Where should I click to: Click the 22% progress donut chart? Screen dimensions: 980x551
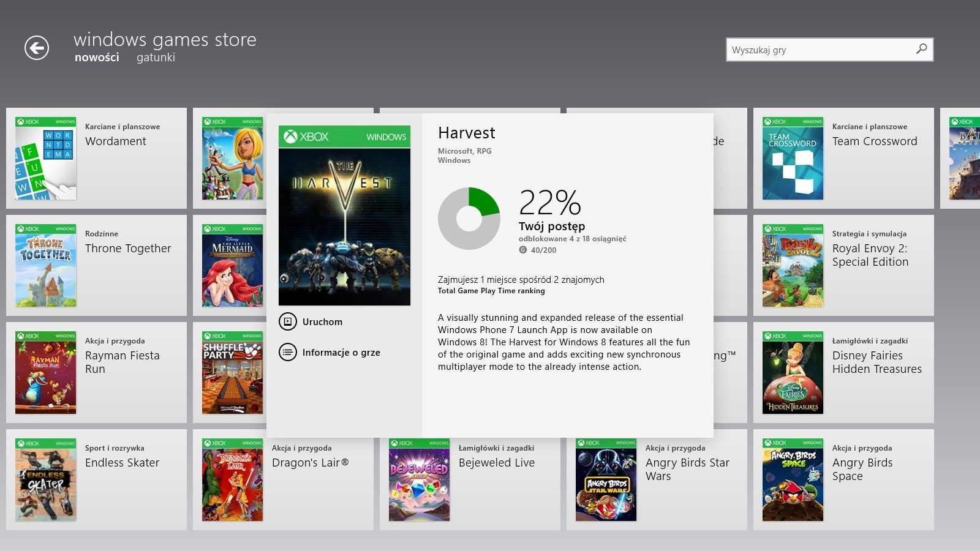pos(469,219)
